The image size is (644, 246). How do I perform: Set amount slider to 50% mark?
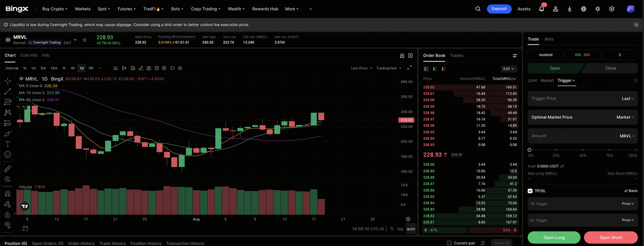coord(583,150)
